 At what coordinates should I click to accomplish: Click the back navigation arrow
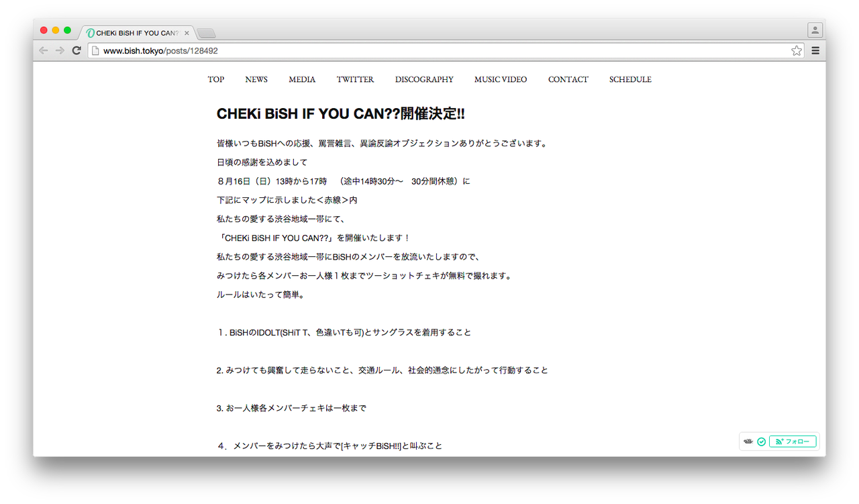click(43, 50)
